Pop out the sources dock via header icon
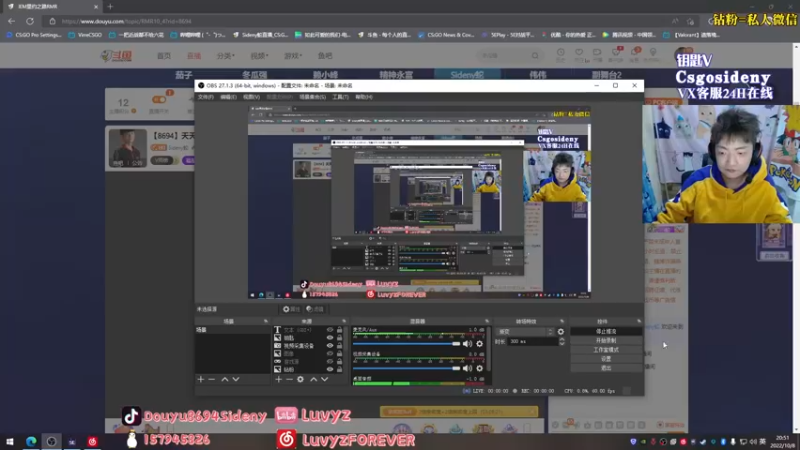 click(344, 321)
